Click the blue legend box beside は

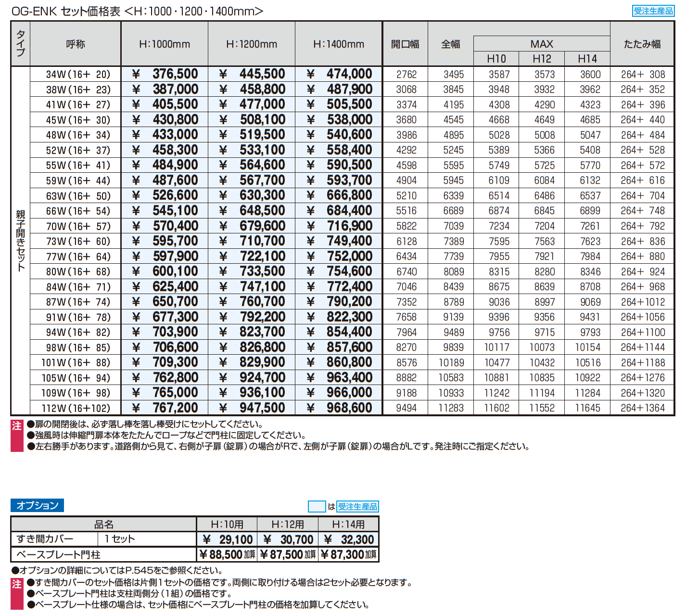[x=317, y=506]
